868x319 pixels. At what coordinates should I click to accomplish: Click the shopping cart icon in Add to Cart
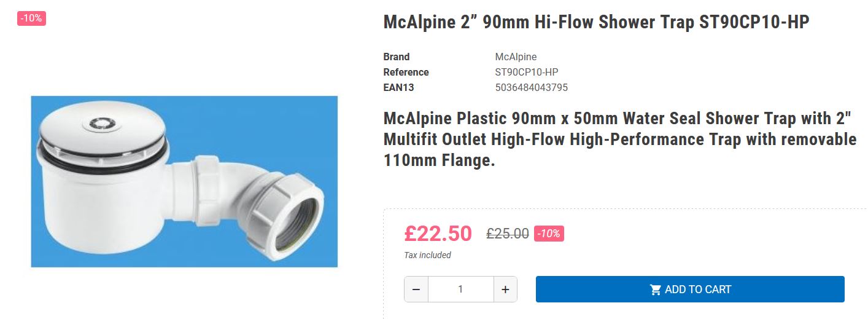(656, 289)
